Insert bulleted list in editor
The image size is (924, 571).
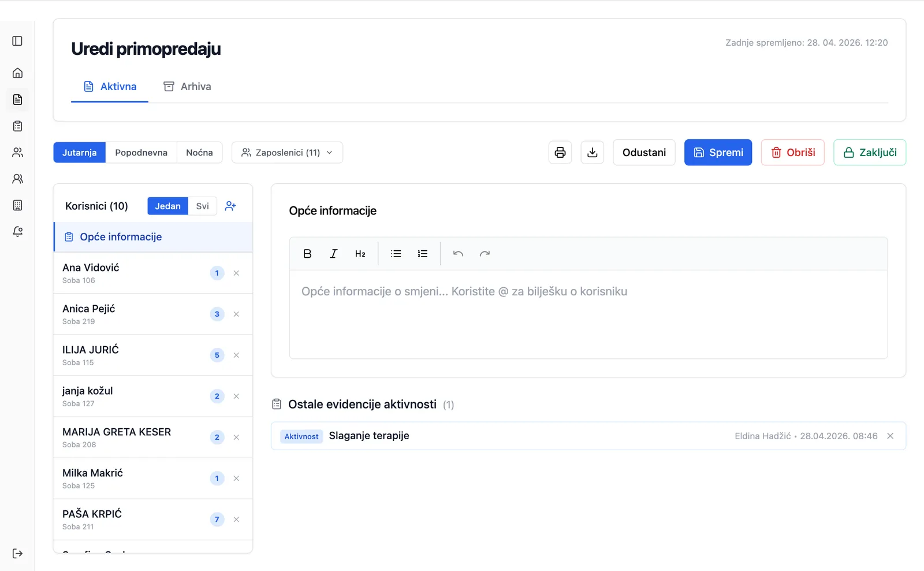[x=396, y=254]
